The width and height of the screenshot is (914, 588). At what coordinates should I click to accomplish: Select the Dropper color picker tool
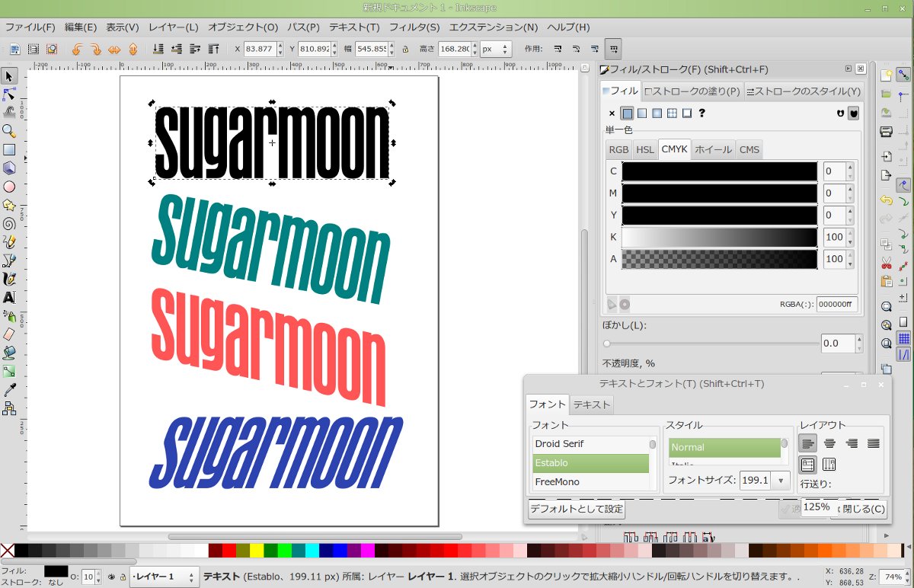[9, 390]
